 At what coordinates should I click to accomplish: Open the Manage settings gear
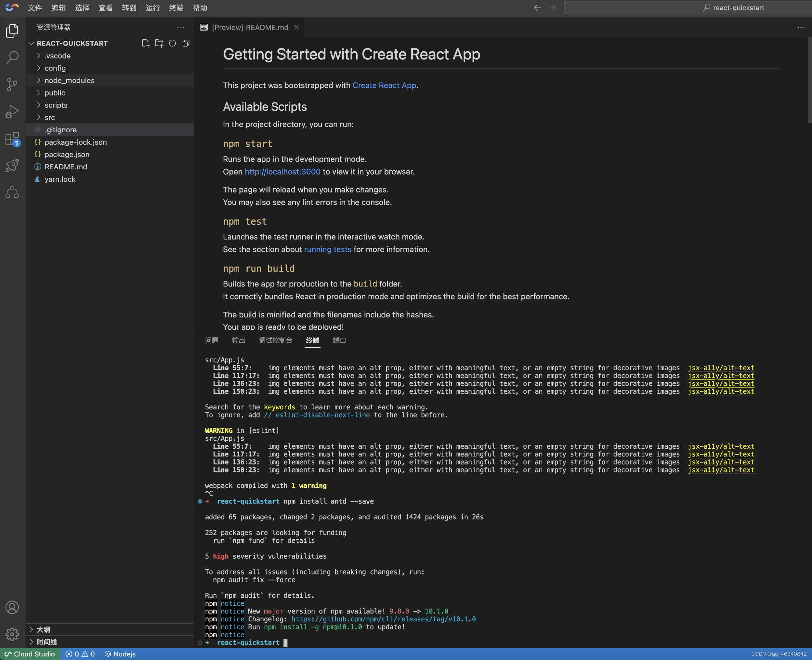click(12, 634)
